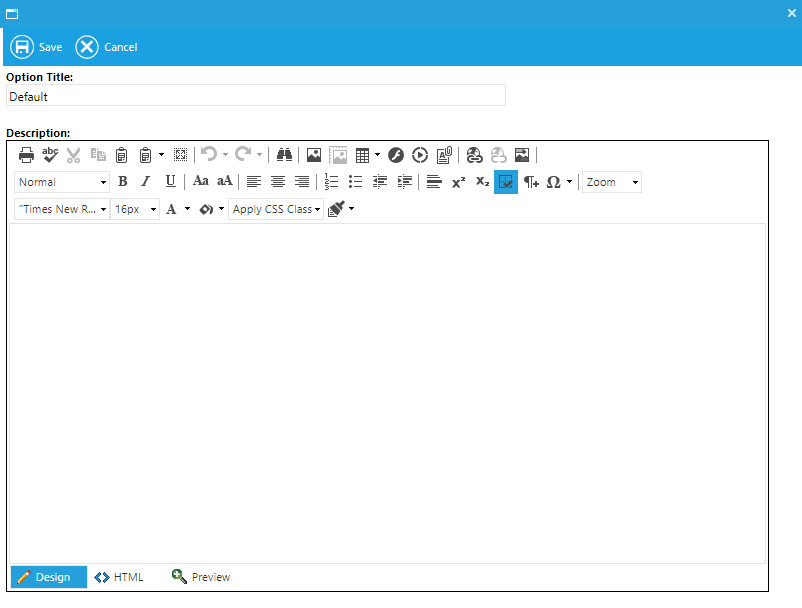This screenshot has width=802, height=608.
Task: Open the background color paint bucket picker
Action: [207, 209]
